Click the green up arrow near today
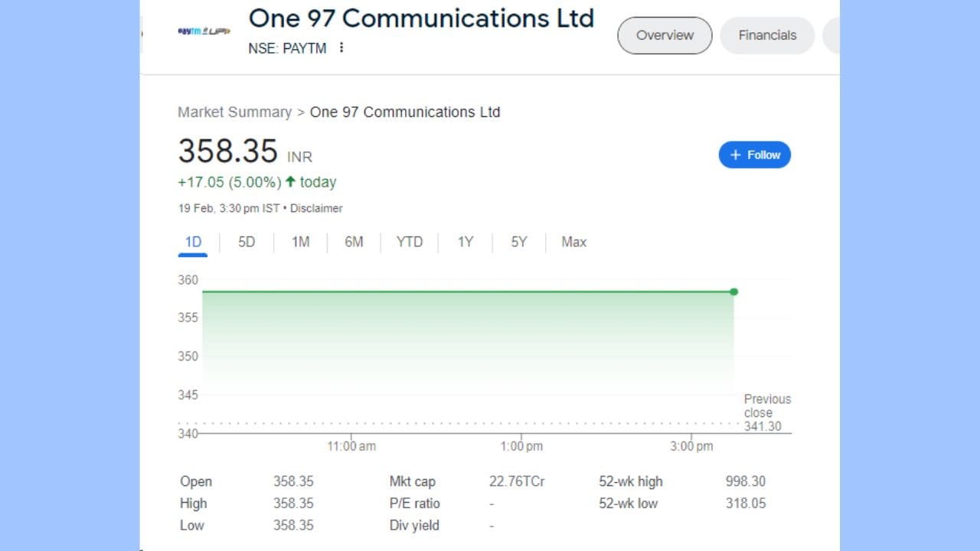Image resolution: width=980 pixels, height=551 pixels. click(290, 182)
